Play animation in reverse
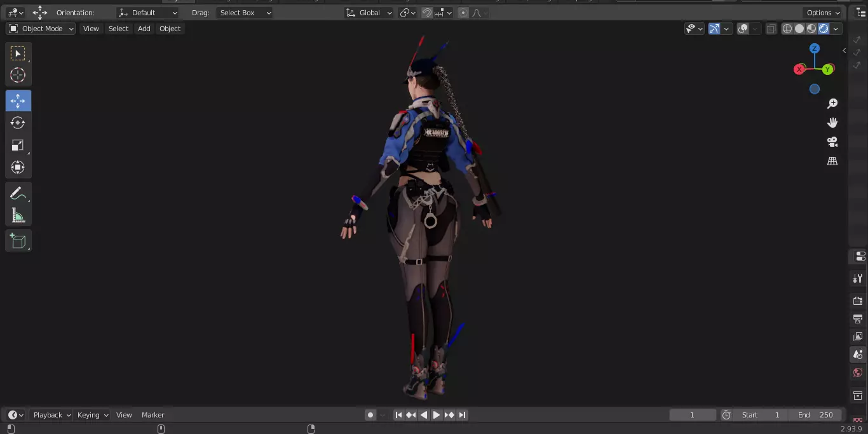This screenshot has height=434, width=868. point(424,415)
